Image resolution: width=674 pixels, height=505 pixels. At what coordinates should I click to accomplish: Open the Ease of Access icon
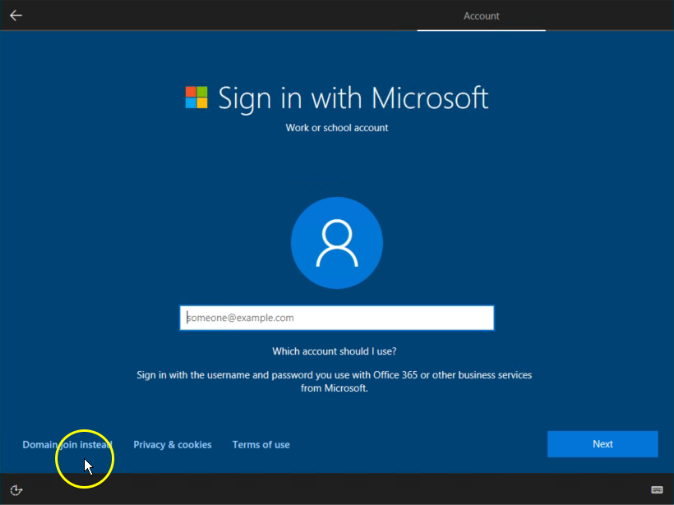[x=16, y=490]
